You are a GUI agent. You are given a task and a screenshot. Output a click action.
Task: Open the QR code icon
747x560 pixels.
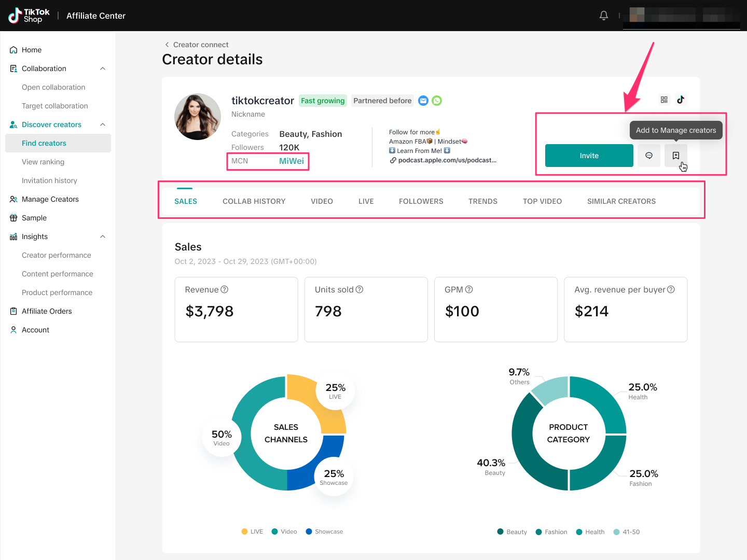coord(664,100)
